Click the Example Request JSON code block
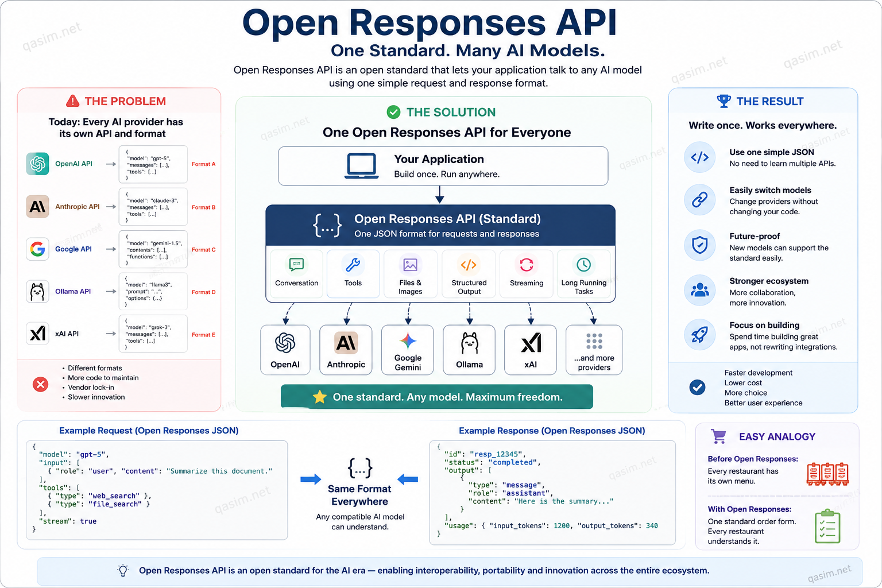This screenshot has height=588, width=882. [x=157, y=490]
